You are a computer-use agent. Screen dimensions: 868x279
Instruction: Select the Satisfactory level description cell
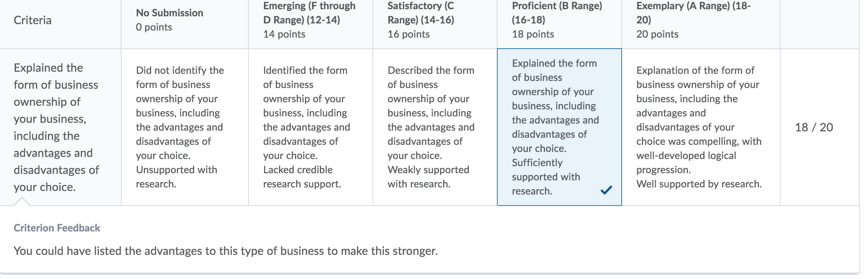tap(435, 127)
